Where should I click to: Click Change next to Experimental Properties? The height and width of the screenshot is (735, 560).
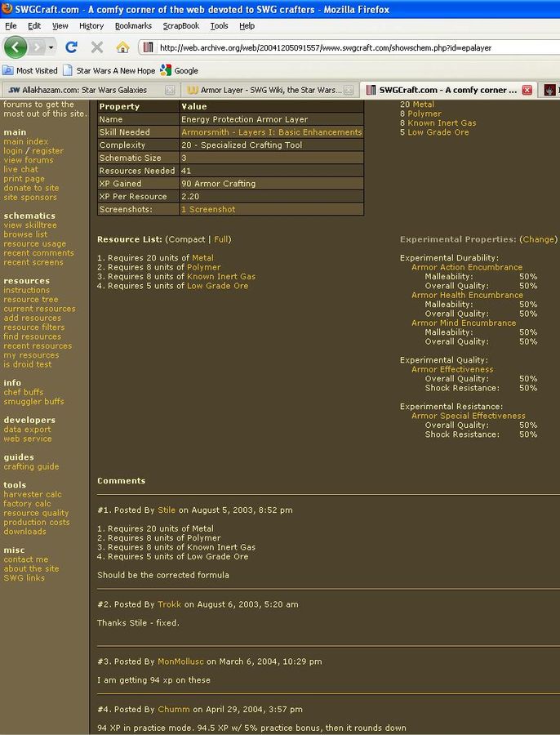click(538, 239)
